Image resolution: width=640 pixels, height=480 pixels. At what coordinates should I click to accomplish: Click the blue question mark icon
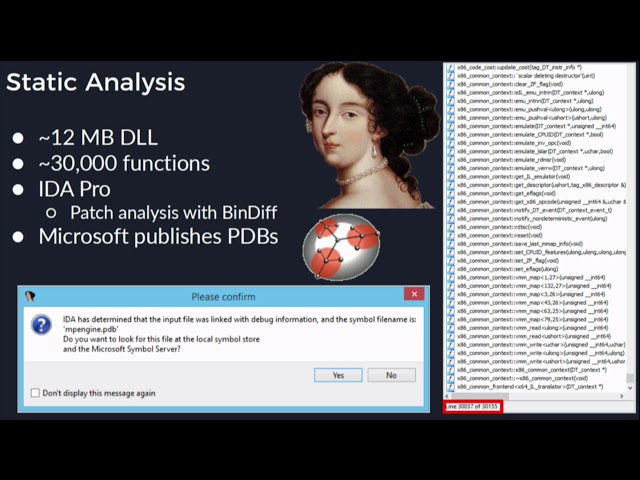click(41, 325)
